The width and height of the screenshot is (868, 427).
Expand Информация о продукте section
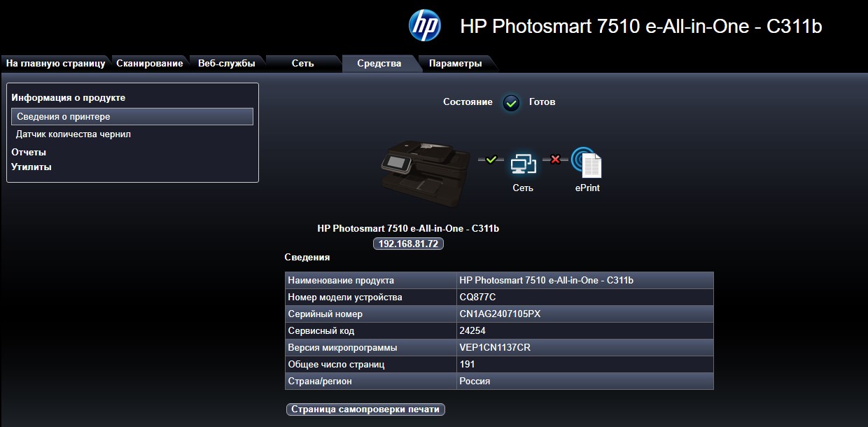coord(69,98)
